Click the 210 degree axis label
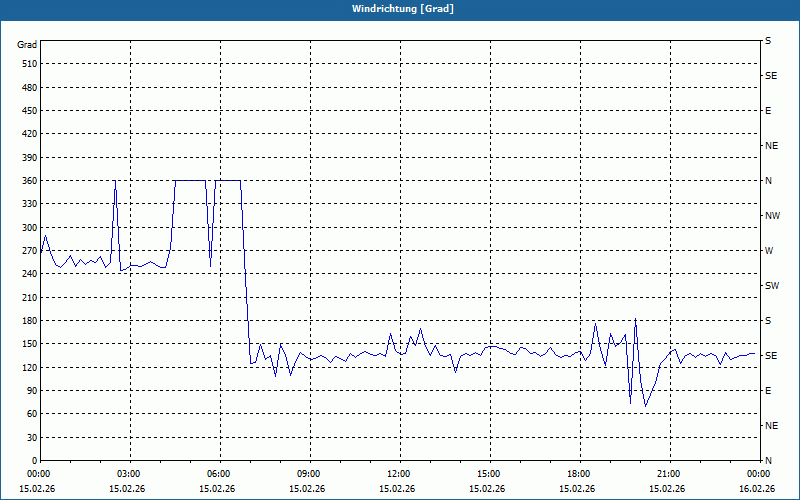800x500 pixels. click(29, 297)
